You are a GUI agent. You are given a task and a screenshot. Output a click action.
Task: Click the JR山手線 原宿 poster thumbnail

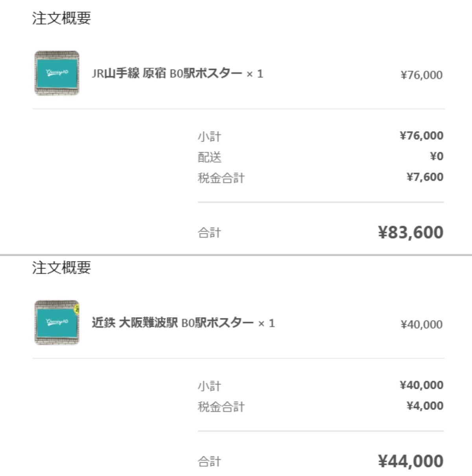(x=57, y=73)
